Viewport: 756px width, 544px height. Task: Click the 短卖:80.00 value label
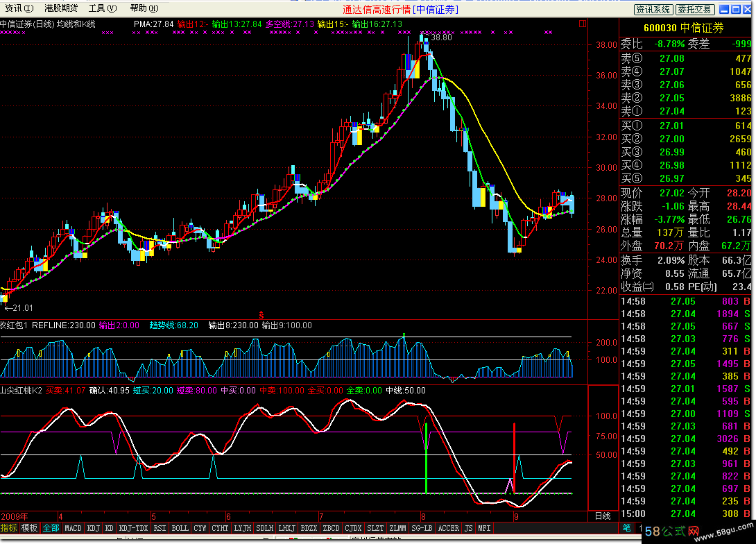197,390
